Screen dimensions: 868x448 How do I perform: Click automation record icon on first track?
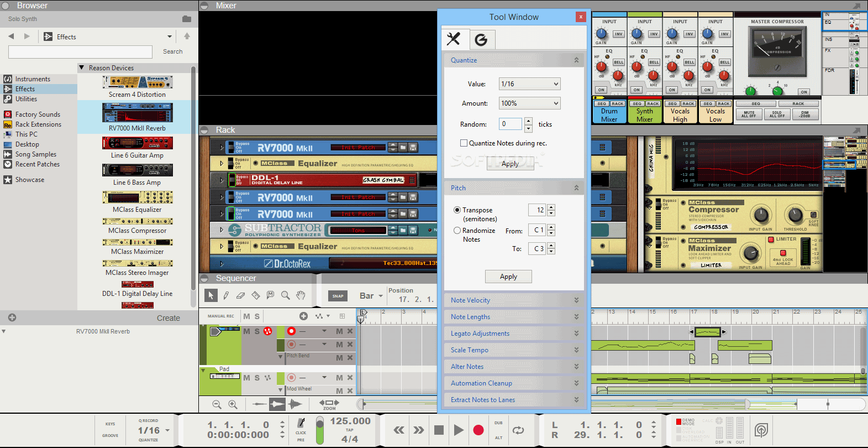coord(268,331)
